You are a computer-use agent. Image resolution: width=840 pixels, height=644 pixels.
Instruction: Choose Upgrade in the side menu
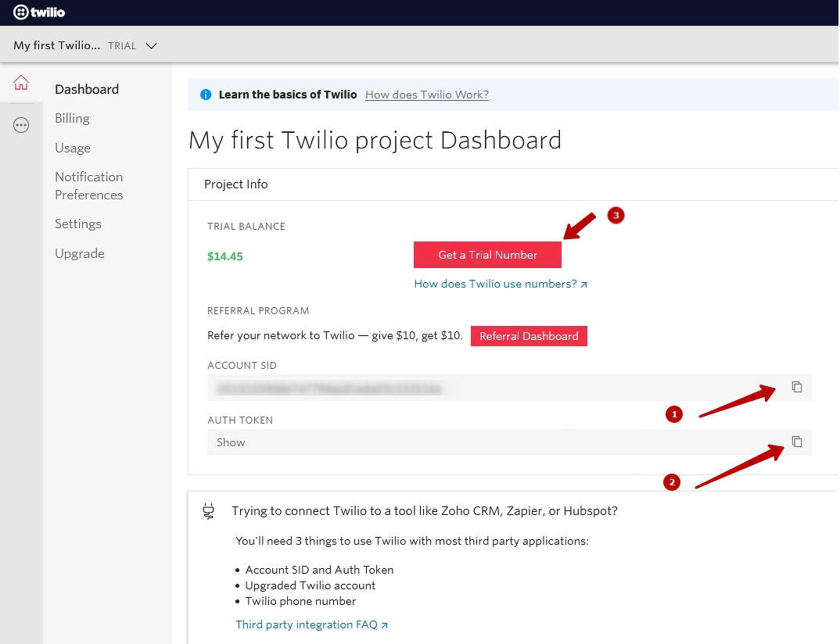click(80, 253)
